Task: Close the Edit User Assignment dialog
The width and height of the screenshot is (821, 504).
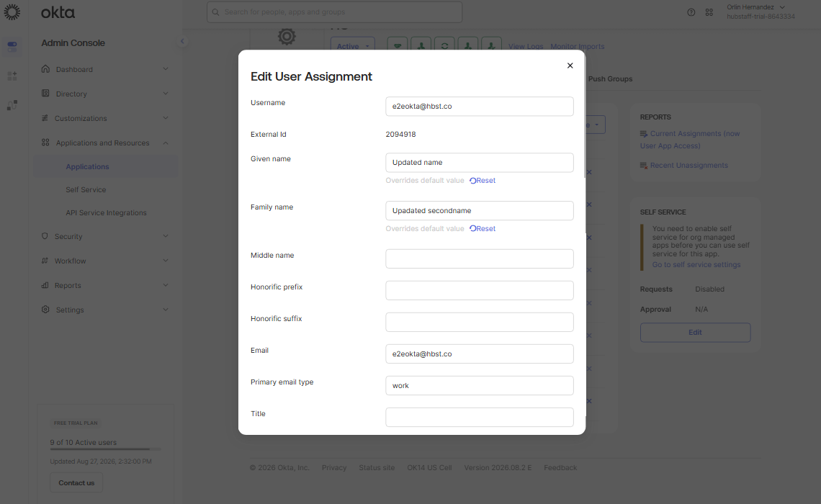Action: tap(570, 66)
